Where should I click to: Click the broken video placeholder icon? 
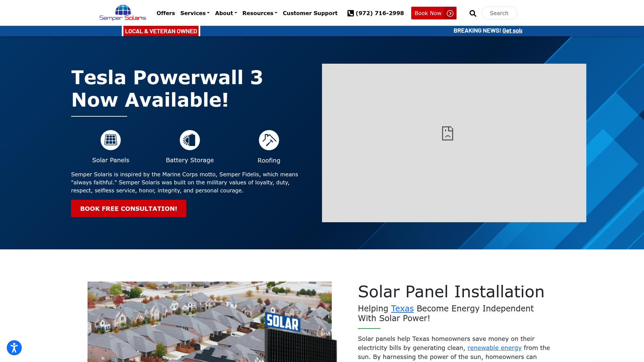coord(447,133)
